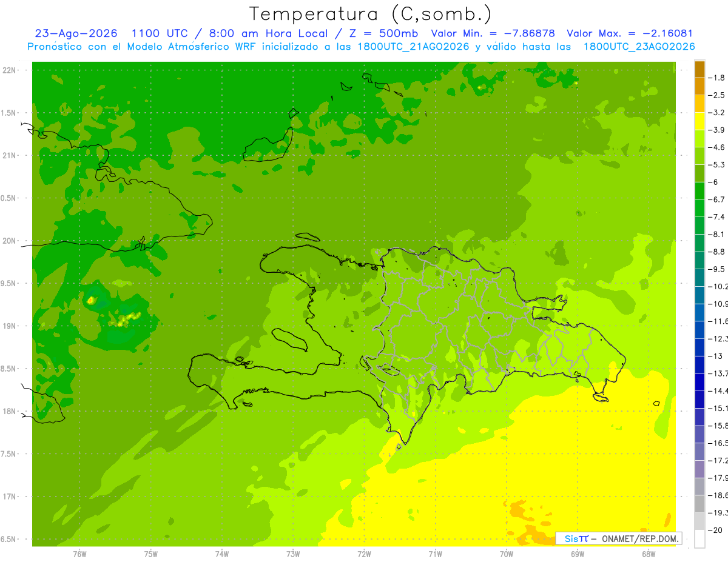
Task: Click the '-4.6' legend value
Action: point(716,147)
